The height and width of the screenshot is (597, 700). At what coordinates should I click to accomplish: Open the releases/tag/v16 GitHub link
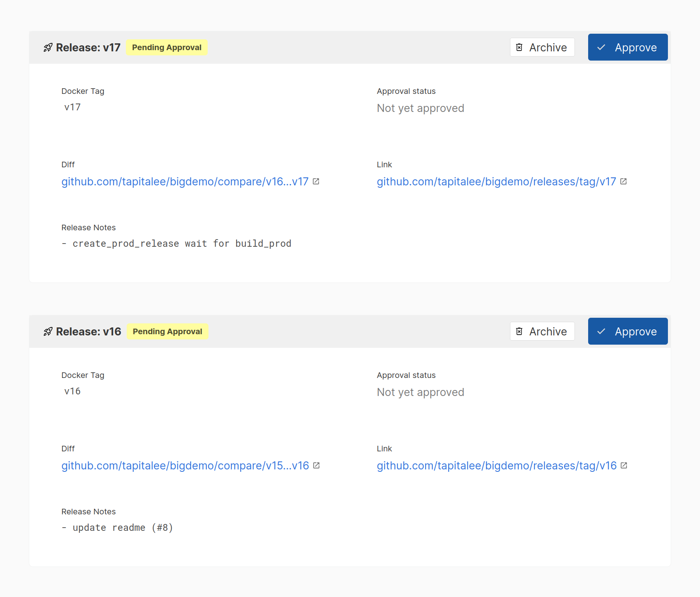496,466
